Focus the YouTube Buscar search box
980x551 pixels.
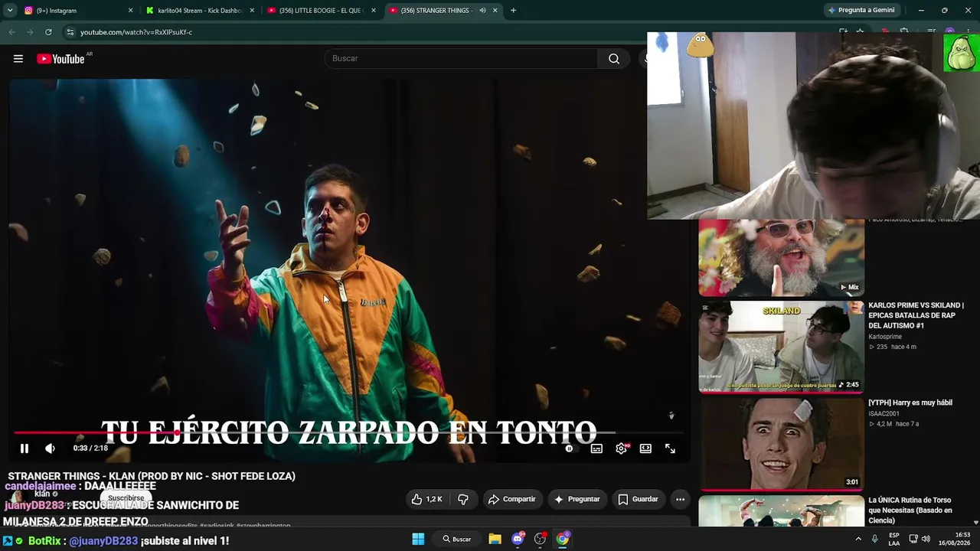461,59
